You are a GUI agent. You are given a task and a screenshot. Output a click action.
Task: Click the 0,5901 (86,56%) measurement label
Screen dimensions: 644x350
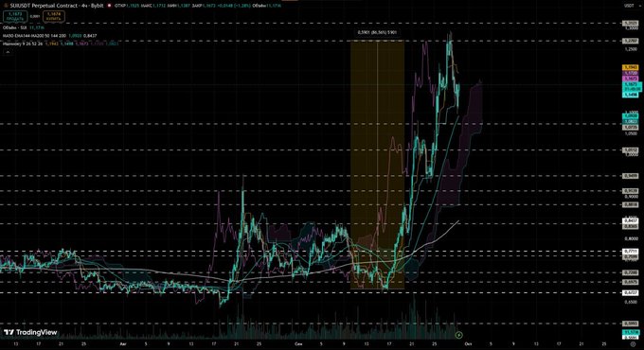click(377, 32)
